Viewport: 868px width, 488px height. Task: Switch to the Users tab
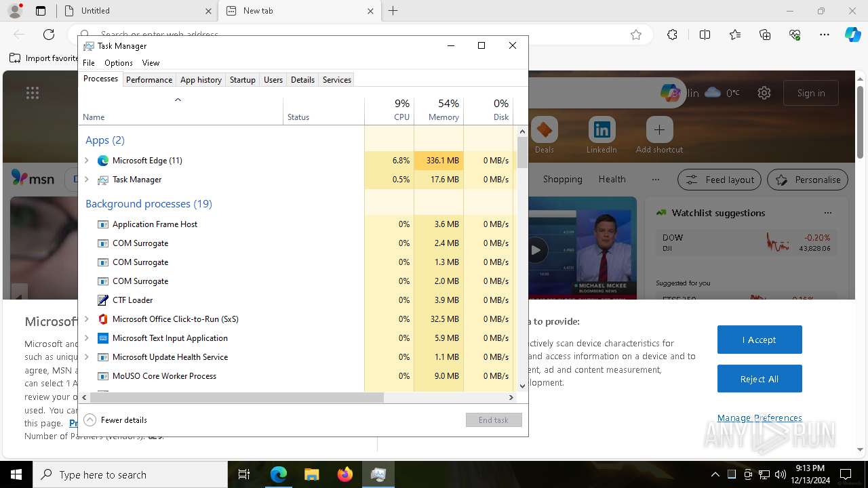(273, 80)
